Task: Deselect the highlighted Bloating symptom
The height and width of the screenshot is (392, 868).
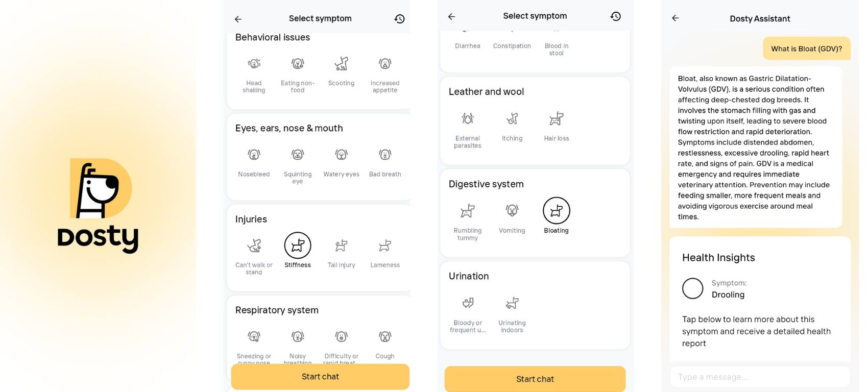Action: pos(556,211)
